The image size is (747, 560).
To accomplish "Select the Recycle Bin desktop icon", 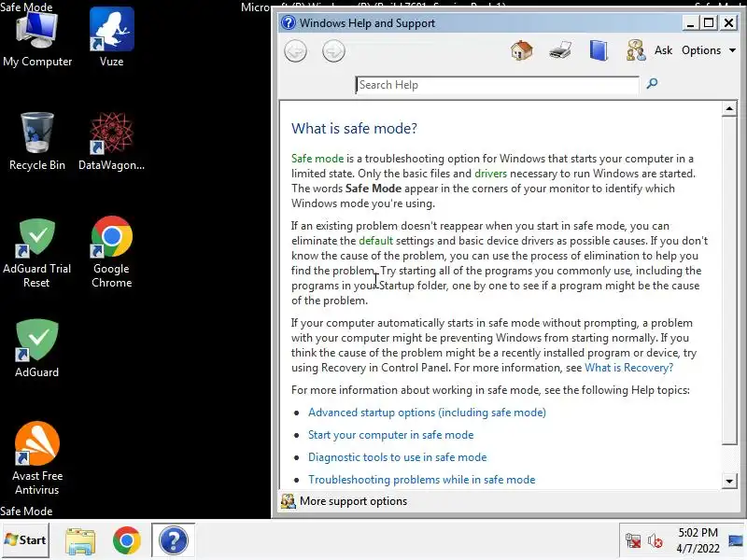I will click(37, 142).
